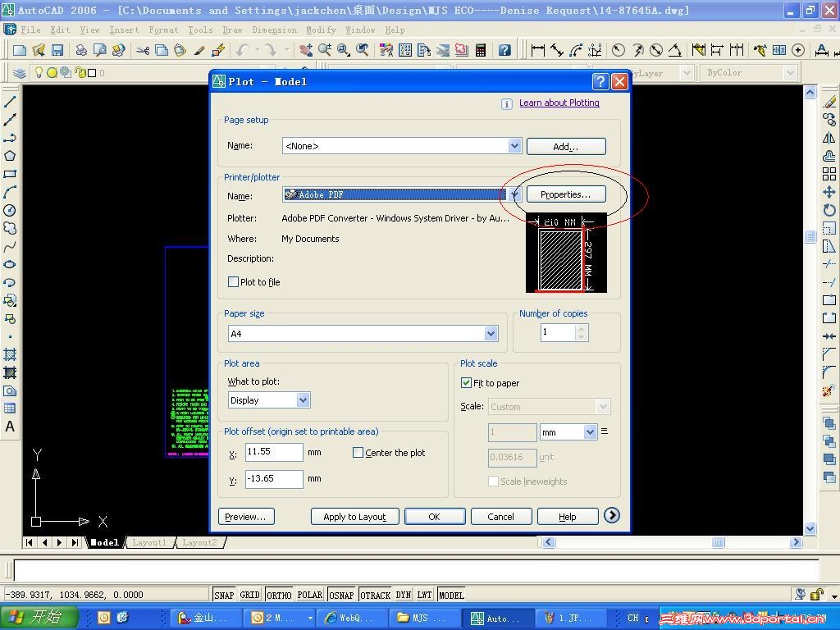Select the Polygon draw tool
This screenshot has height=630, width=840.
[x=10, y=156]
